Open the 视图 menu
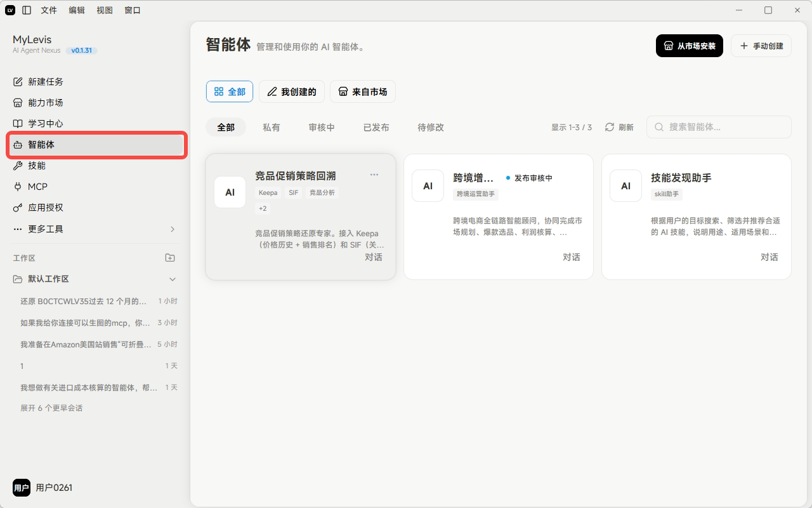 105,10
